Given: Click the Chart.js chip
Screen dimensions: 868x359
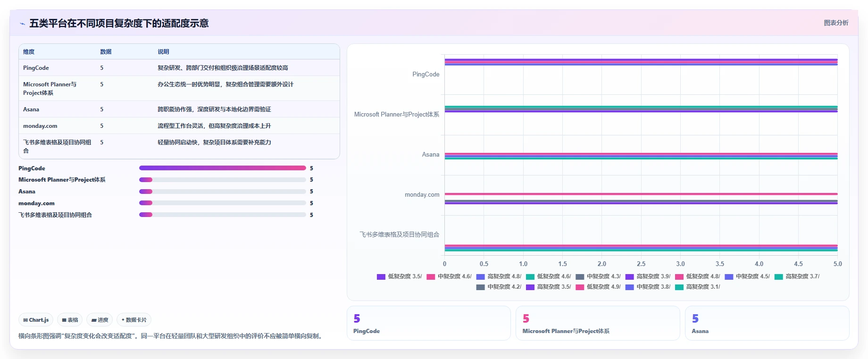Looking at the screenshot, I should tap(36, 320).
